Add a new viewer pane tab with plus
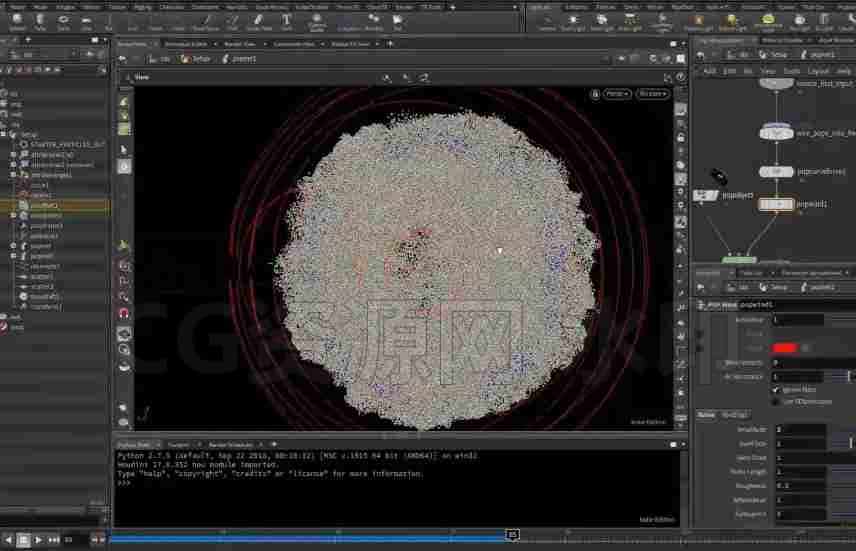The height and width of the screenshot is (551, 856). pos(390,44)
